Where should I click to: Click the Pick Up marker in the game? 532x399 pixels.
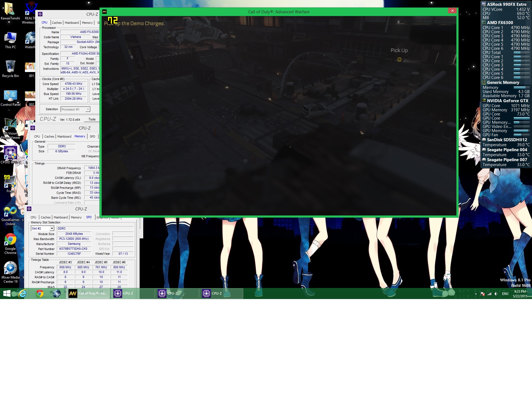399,59
